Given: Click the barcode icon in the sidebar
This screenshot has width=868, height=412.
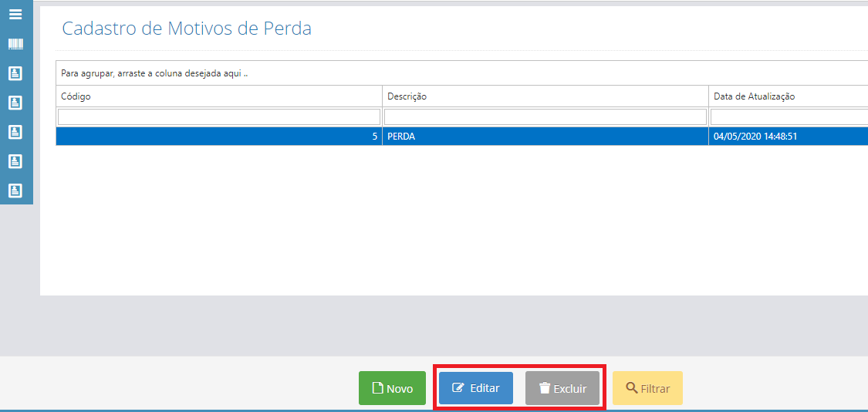Looking at the screenshot, I should click(x=15, y=44).
